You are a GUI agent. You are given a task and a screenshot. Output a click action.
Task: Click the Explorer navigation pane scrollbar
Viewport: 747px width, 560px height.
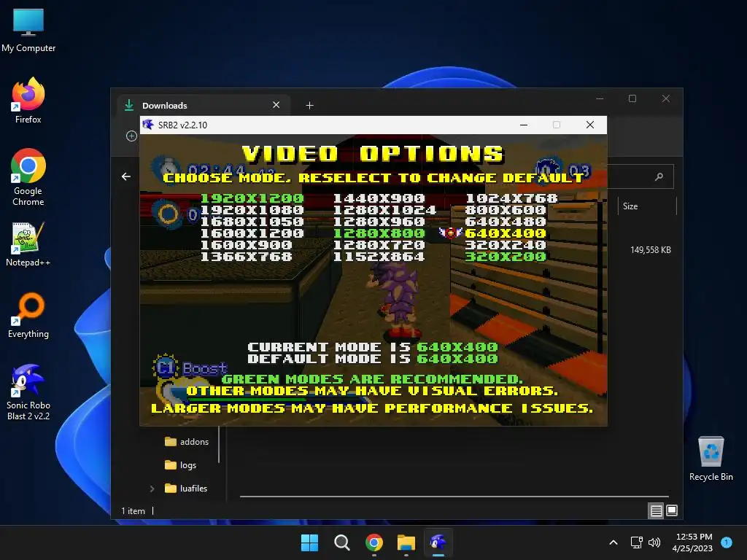click(x=219, y=445)
